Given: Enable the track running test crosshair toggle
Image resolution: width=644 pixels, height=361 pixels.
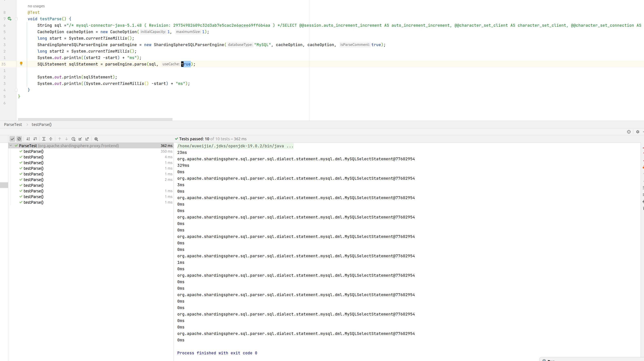Looking at the screenshot, I should pyautogui.click(x=629, y=132).
